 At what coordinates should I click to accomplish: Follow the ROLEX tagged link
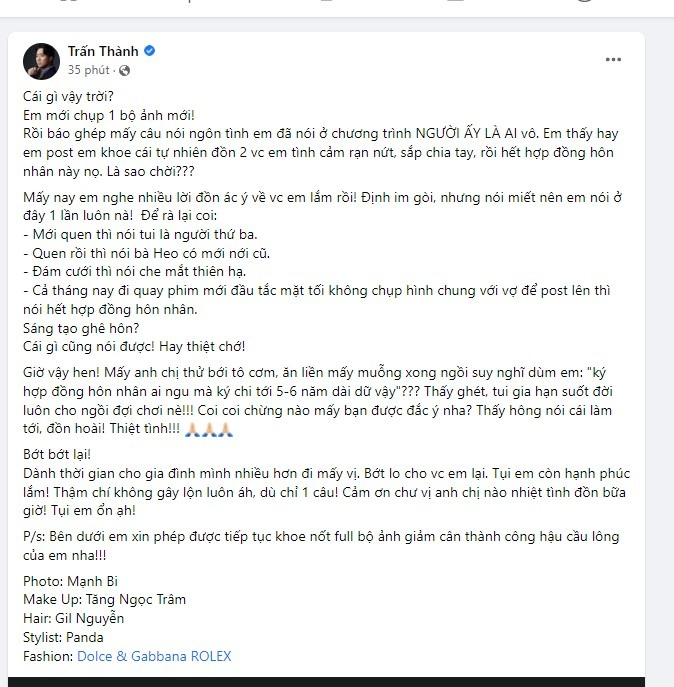[x=211, y=656]
